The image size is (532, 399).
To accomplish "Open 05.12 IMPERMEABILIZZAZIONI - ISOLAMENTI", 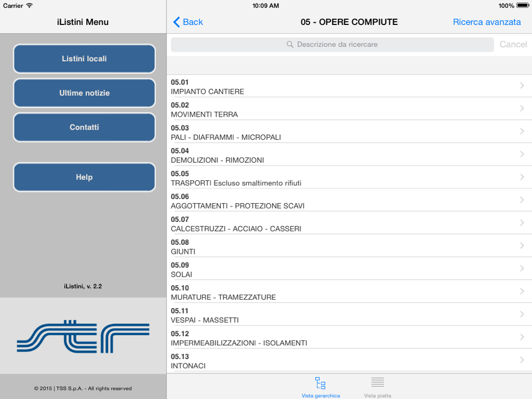I will (349, 338).
